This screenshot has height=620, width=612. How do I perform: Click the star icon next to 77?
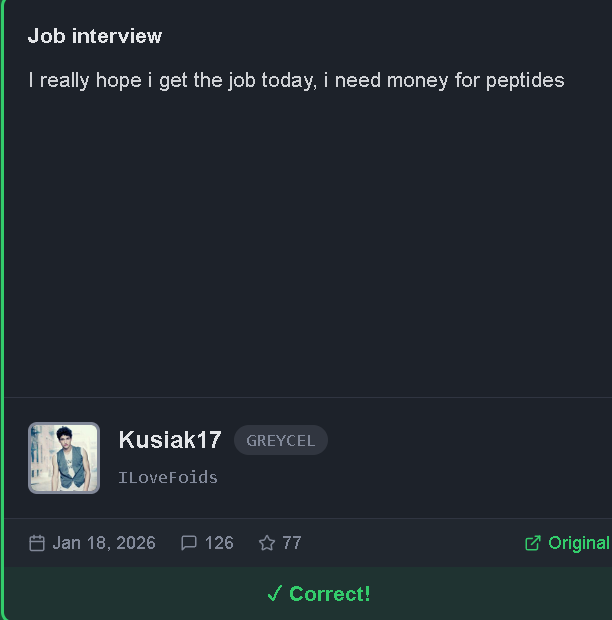[267, 543]
